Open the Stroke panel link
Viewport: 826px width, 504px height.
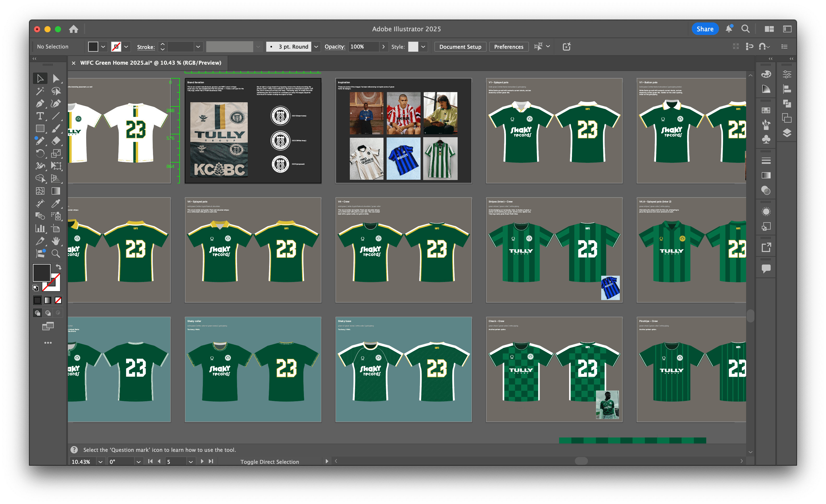(146, 47)
